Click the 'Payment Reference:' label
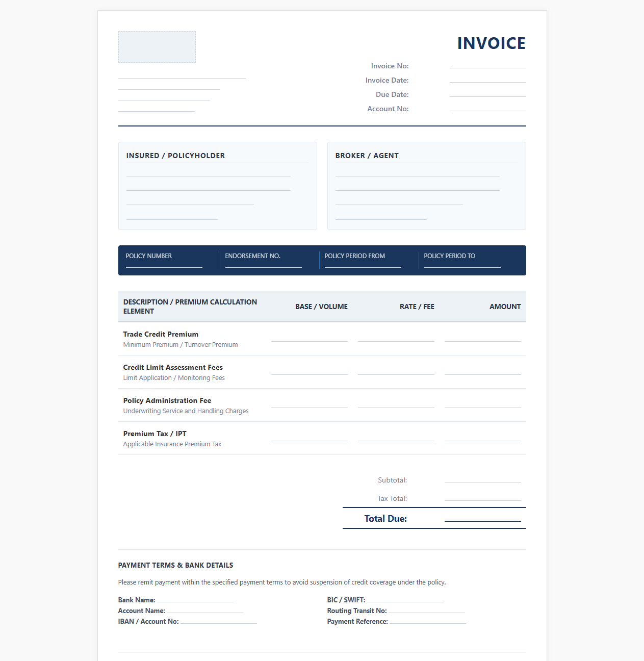 tap(357, 621)
